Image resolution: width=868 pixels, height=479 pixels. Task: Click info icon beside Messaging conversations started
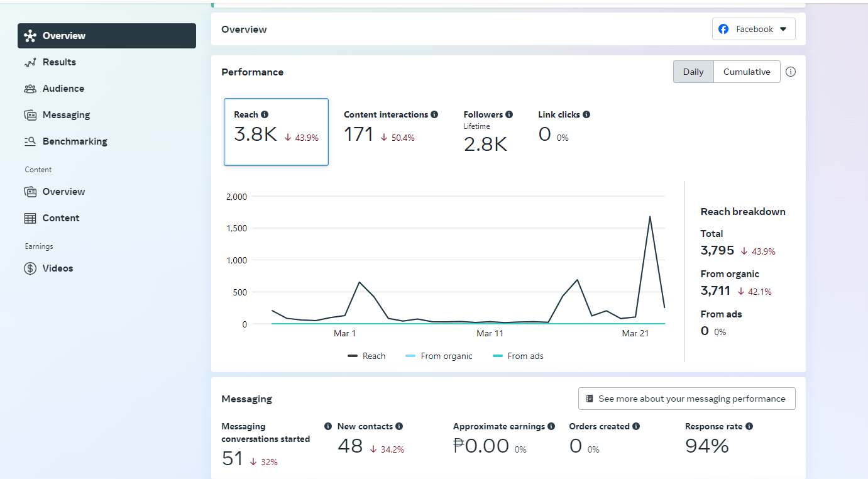click(328, 426)
